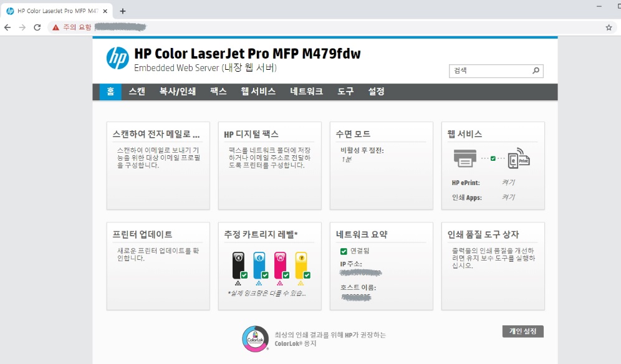Click the cyan toner cartridge icon

coord(260,265)
